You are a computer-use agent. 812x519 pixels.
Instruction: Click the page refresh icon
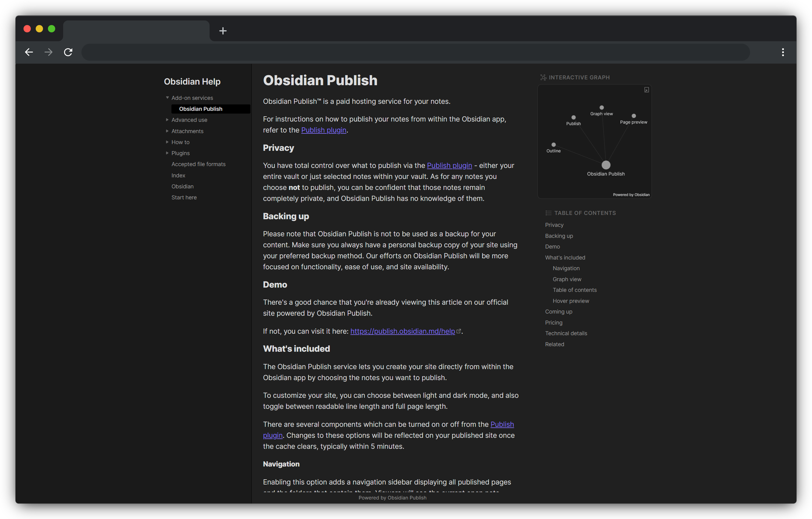(x=68, y=52)
